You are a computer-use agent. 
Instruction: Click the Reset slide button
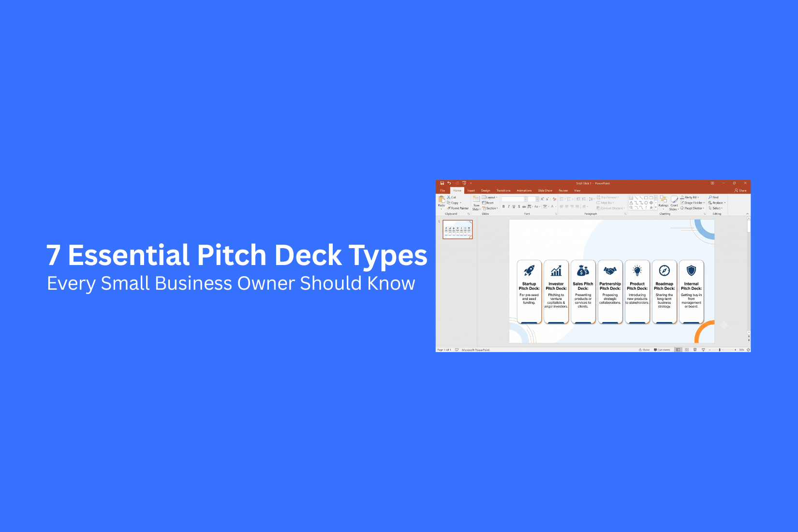(x=488, y=203)
